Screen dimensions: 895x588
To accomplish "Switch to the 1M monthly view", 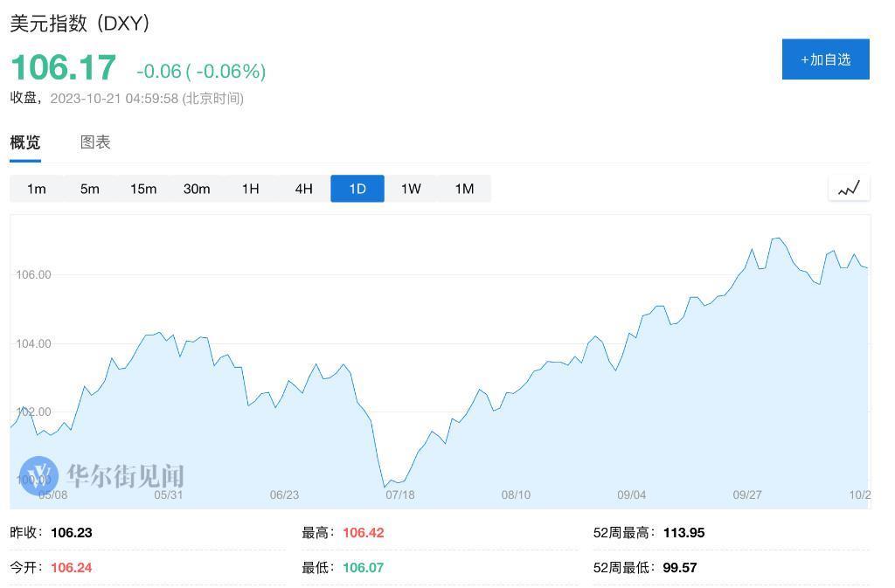I will click(x=463, y=188).
